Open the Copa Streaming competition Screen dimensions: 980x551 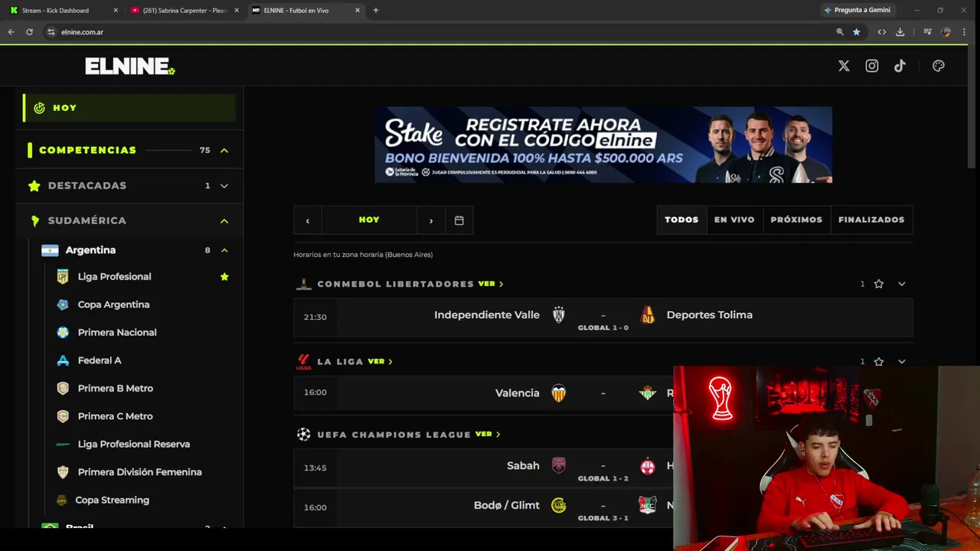(113, 500)
